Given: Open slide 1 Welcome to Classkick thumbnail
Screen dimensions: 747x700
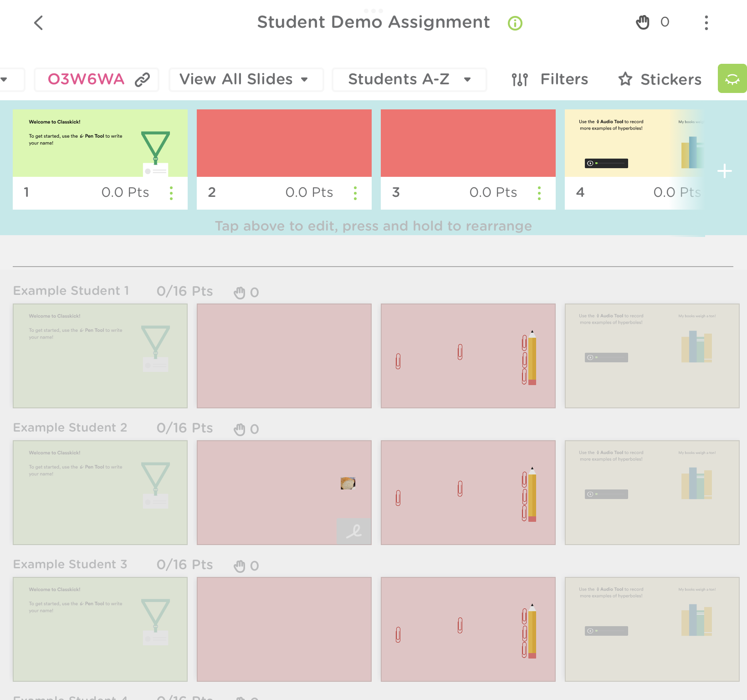Looking at the screenshot, I should [100, 143].
